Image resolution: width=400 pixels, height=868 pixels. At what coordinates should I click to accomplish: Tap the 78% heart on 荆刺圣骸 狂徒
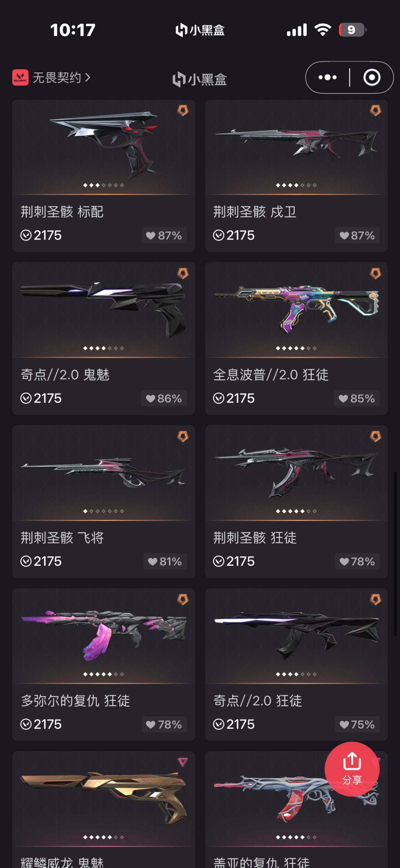[x=357, y=561]
